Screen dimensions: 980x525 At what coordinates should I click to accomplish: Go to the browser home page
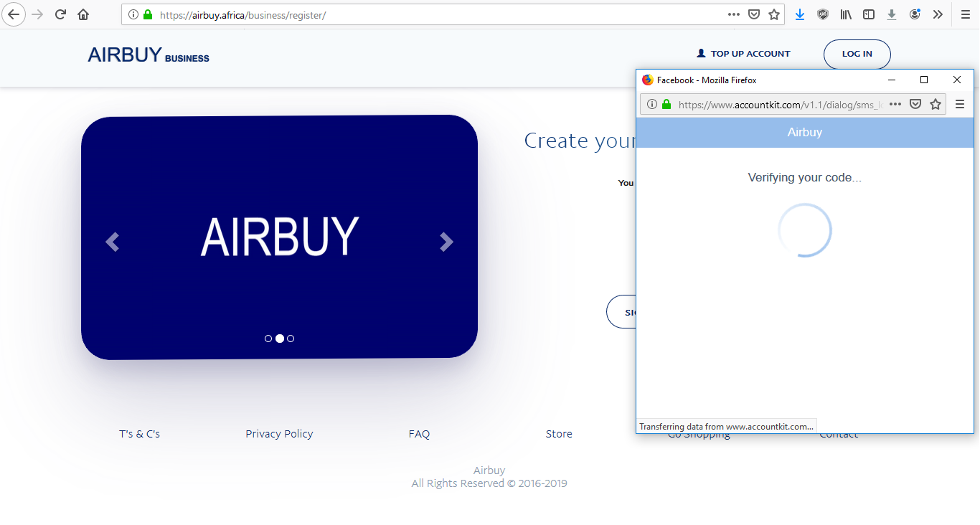(83, 14)
